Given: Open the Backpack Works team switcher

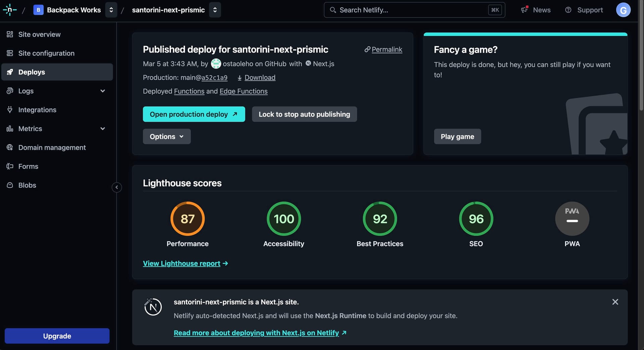Looking at the screenshot, I should click(x=111, y=10).
